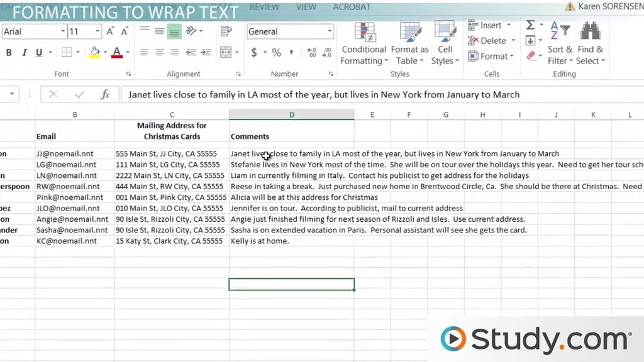This screenshot has width=644, height=362.
Task: Apply Bold formatting to the cell
Action: [x=9, y=53]
